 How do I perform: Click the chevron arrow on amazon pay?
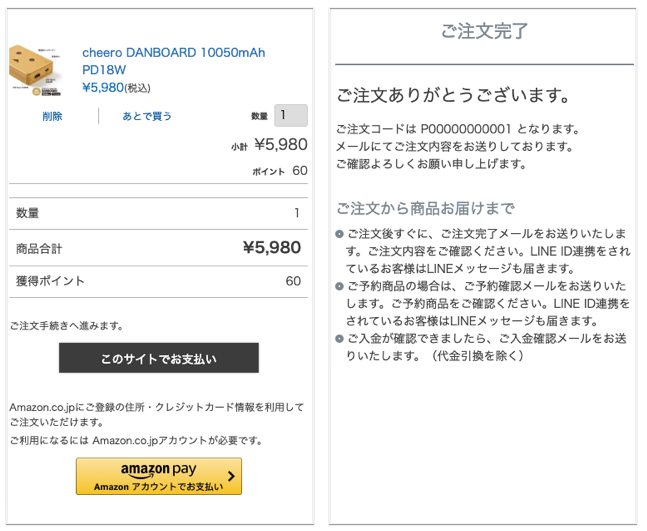(x=231, y=476)
